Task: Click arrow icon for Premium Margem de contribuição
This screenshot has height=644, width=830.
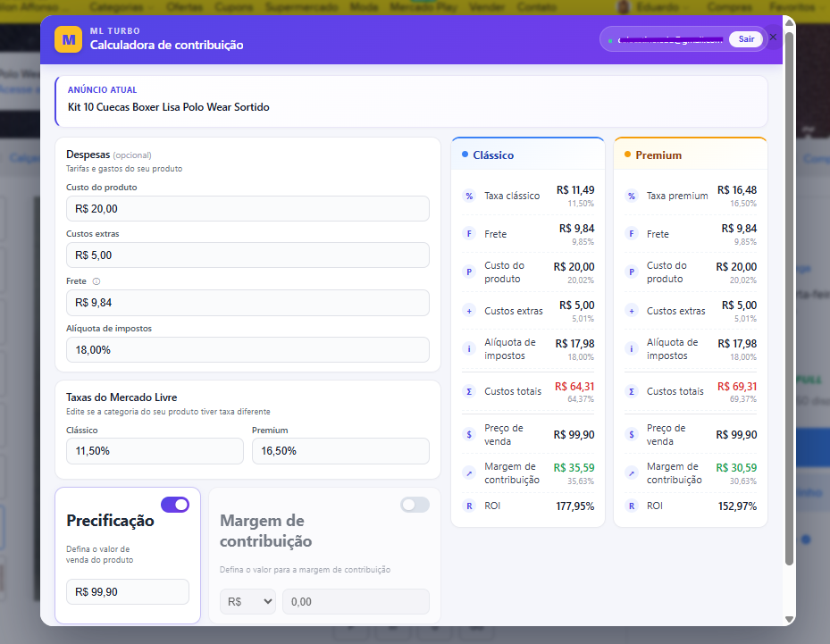Action: [x=632, y=473]
